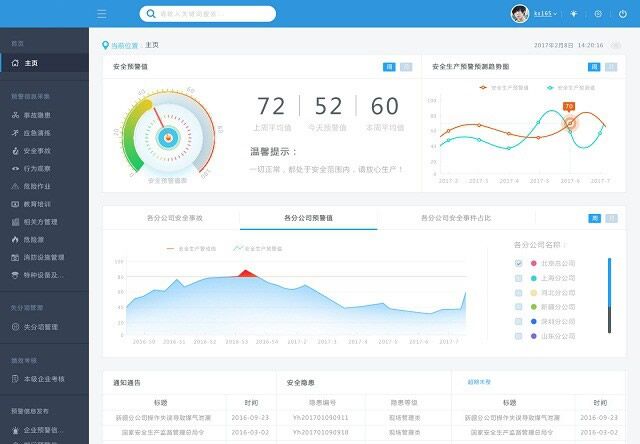
Task: Toggle the teal legend entry in the trend chart
Action: [x=571, y=88]
